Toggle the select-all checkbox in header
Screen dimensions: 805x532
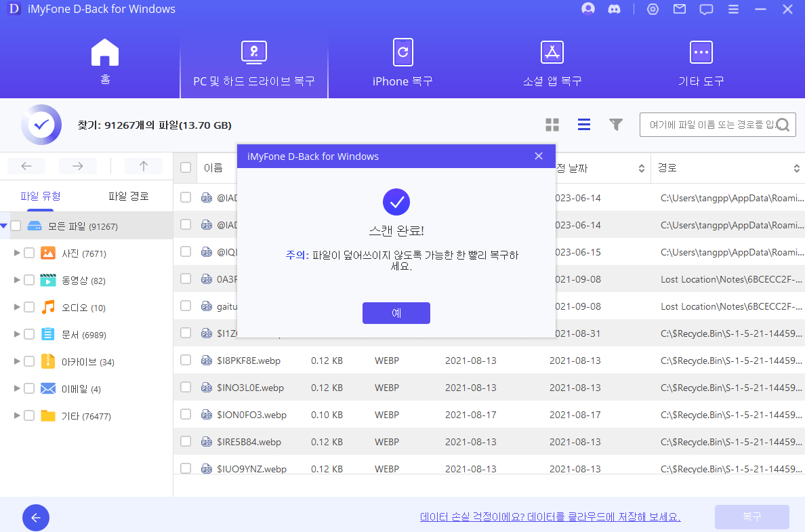click(x=186, y=167)
